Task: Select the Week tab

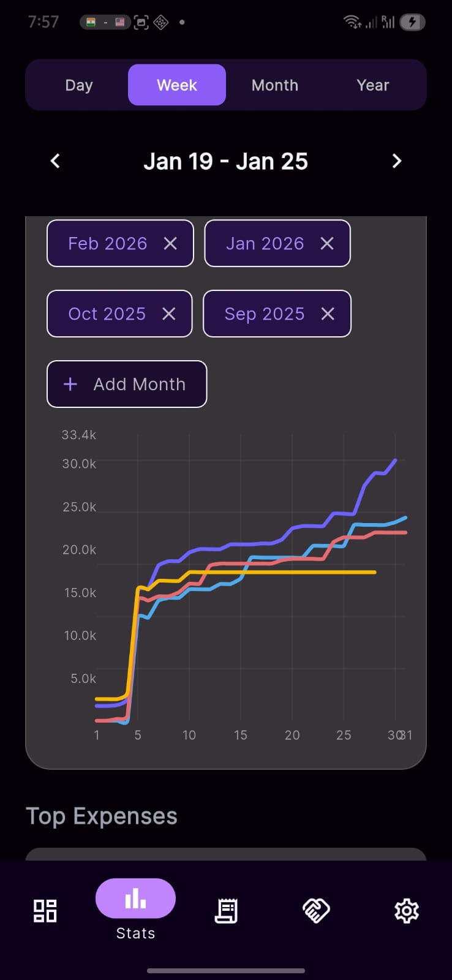Action: coord(177,85)
